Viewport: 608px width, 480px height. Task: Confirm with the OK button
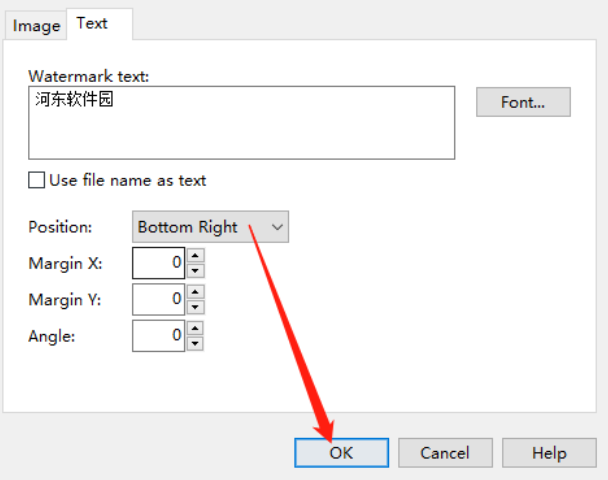click(x=341, y=452)
